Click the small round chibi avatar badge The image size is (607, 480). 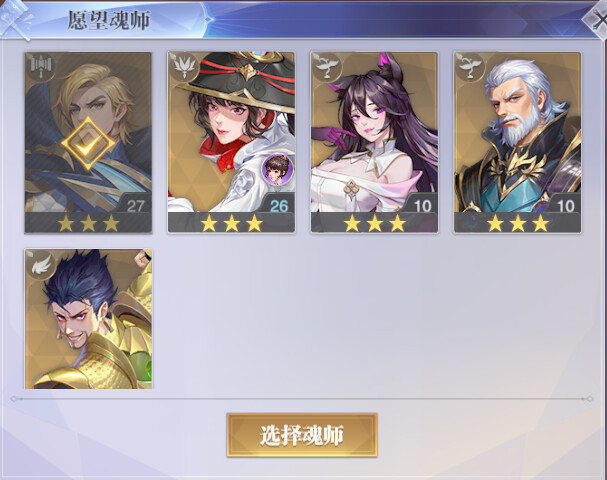pyautogui.click(x=277, y=168)
